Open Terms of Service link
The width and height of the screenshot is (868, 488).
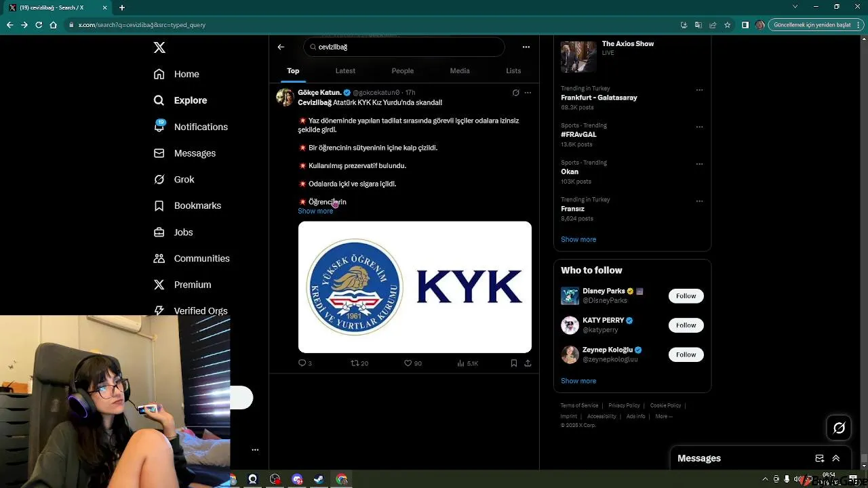point(579,405)
